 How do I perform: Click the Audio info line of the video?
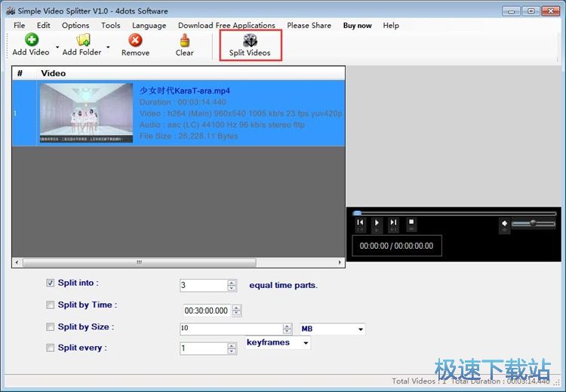coord(222,125)
